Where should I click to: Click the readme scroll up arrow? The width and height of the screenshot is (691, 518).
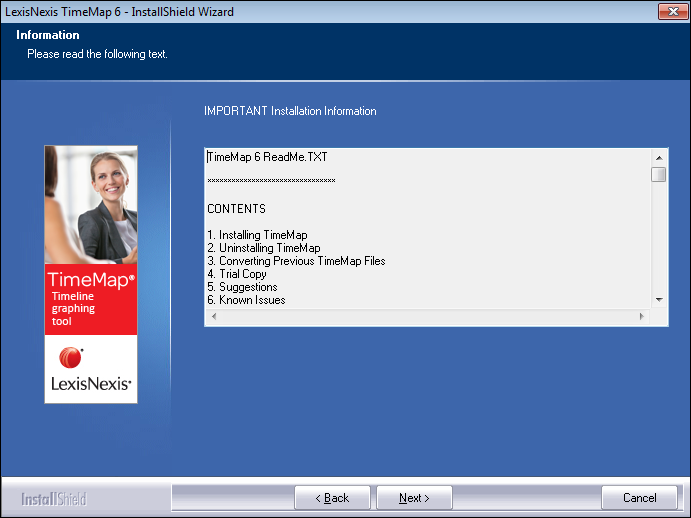point(659,158)
